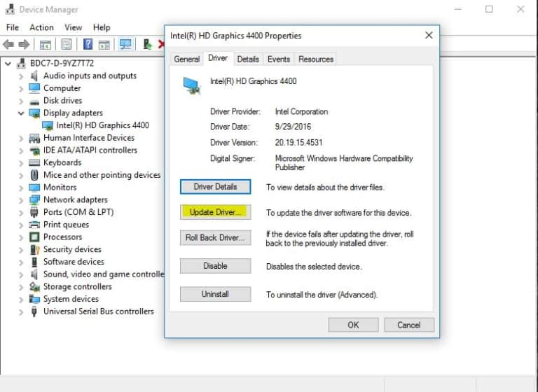This screenshot has width=538, height=392.
Task: Click the Back arrow in Device Manager toolbar
Action: 8,44
